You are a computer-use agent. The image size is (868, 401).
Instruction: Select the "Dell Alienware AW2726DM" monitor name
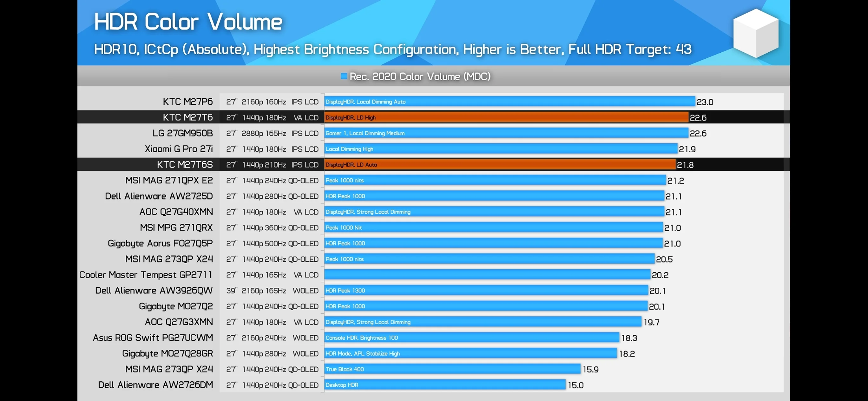[156, 385]
